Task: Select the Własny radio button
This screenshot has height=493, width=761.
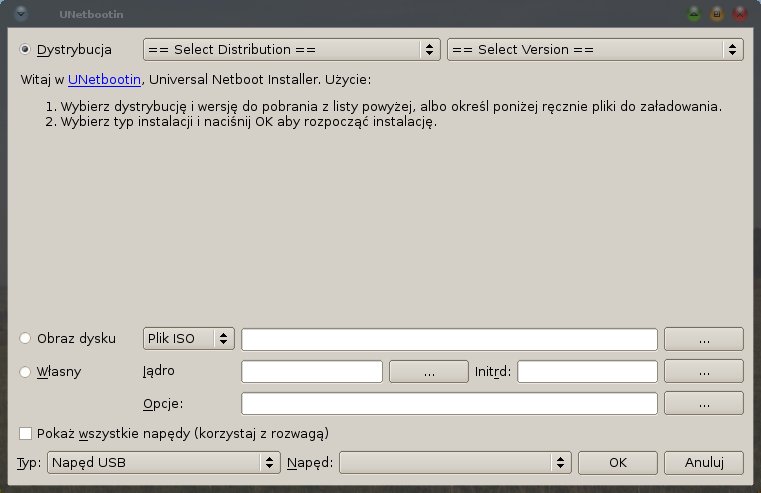Action: pos(25,372)
